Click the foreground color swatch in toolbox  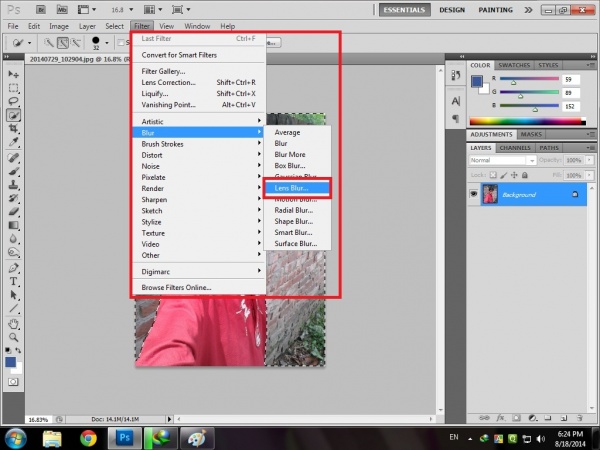tap(10, 362)
